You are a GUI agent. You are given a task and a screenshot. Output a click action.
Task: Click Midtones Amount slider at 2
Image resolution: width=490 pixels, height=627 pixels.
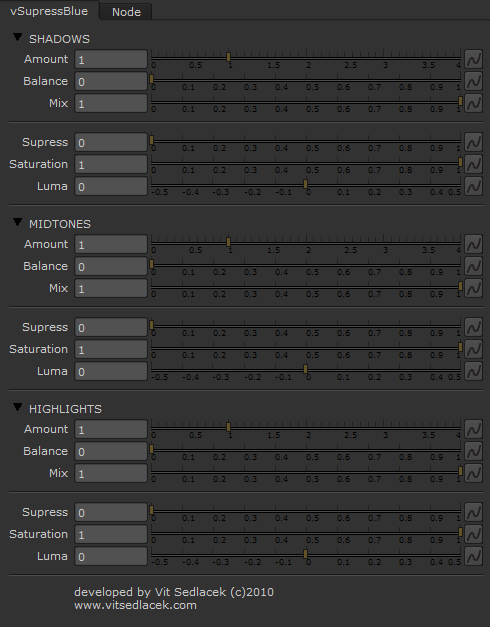click(306, 242)
